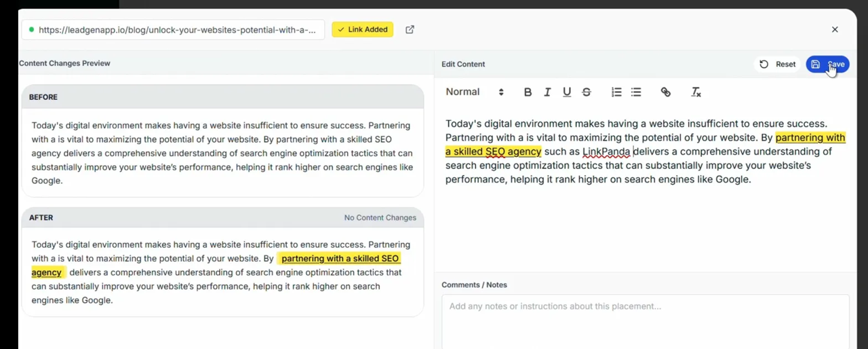Viewport: 868px width, 349px height.
Task: Click the No Content Changes label
Action: [x=380, y=218]
